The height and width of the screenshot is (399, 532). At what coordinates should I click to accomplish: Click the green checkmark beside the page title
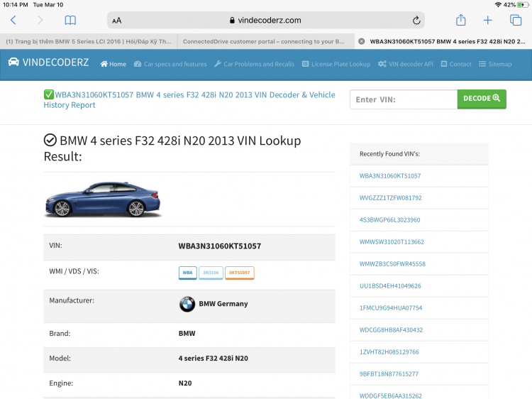coord(48,94)
